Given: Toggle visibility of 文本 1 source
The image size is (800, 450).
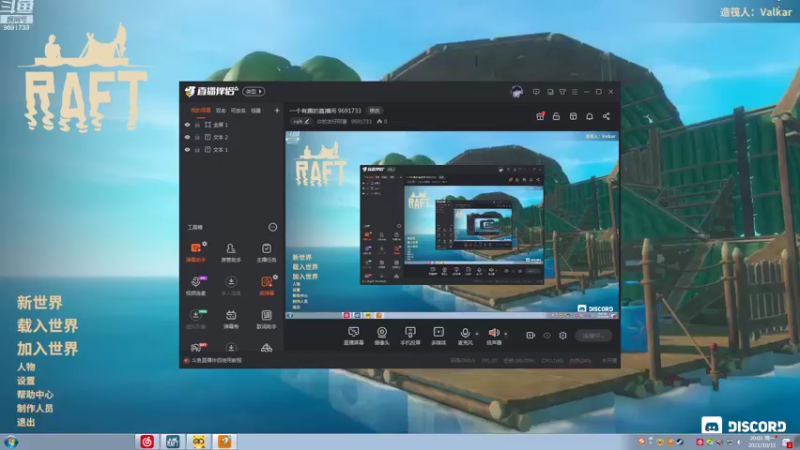Looking at the screenshot, I should 187,149.
